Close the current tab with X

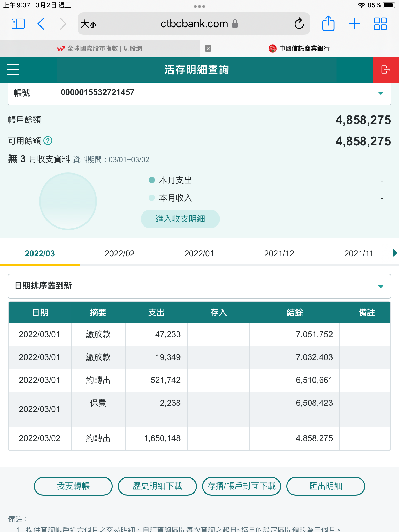[x=208, y=49]
